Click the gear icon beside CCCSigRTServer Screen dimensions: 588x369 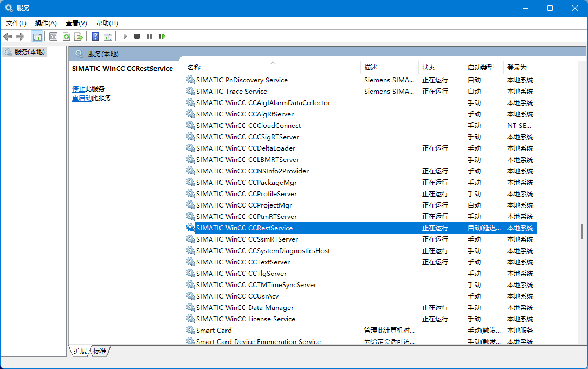[x=191, y=137]
